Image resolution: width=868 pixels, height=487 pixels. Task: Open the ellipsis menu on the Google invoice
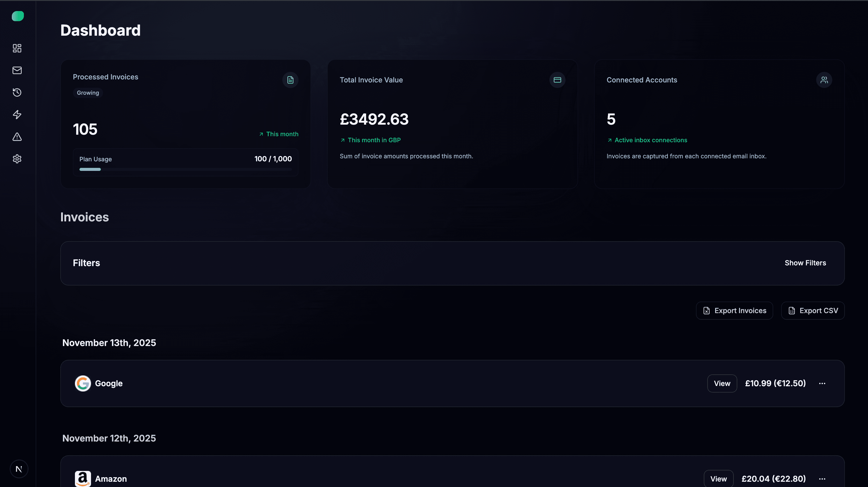pyautogui.click(x=822, y=383)
